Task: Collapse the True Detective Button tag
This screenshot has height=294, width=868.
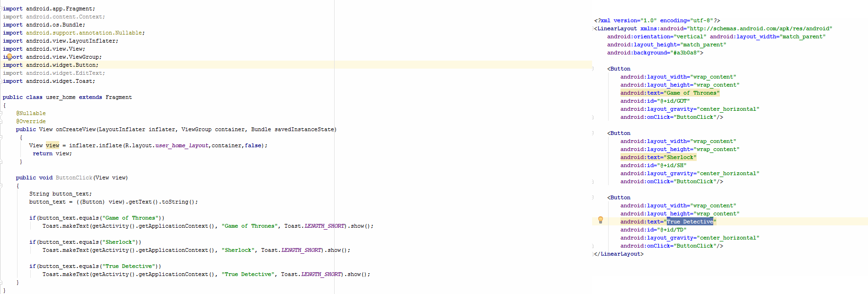Action: point(593,198)
